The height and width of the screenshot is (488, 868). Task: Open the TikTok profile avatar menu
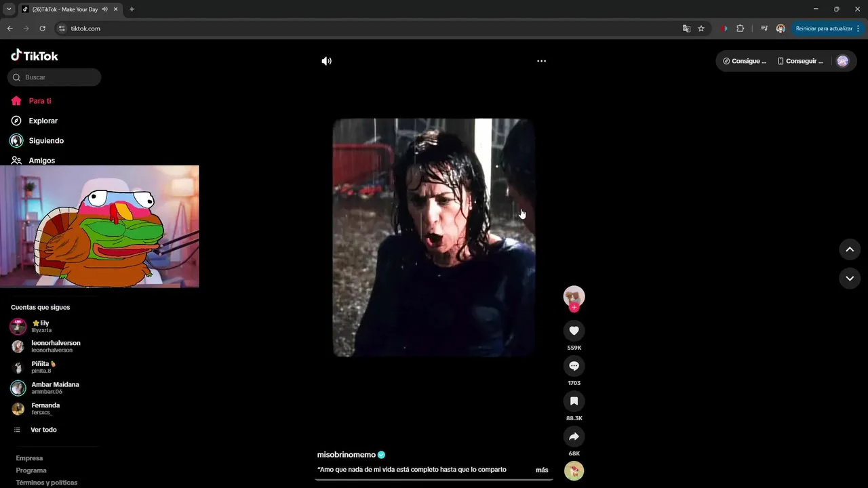843,61
